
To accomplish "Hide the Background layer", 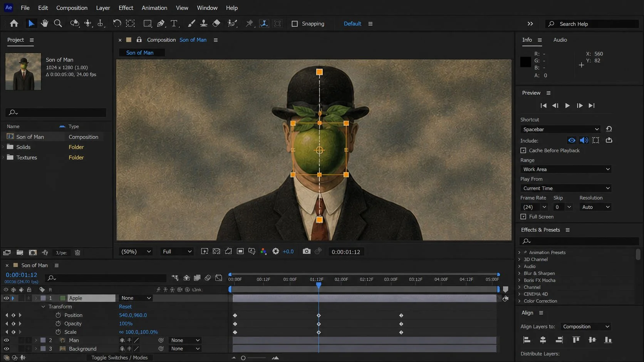I will tap(6, 349).
